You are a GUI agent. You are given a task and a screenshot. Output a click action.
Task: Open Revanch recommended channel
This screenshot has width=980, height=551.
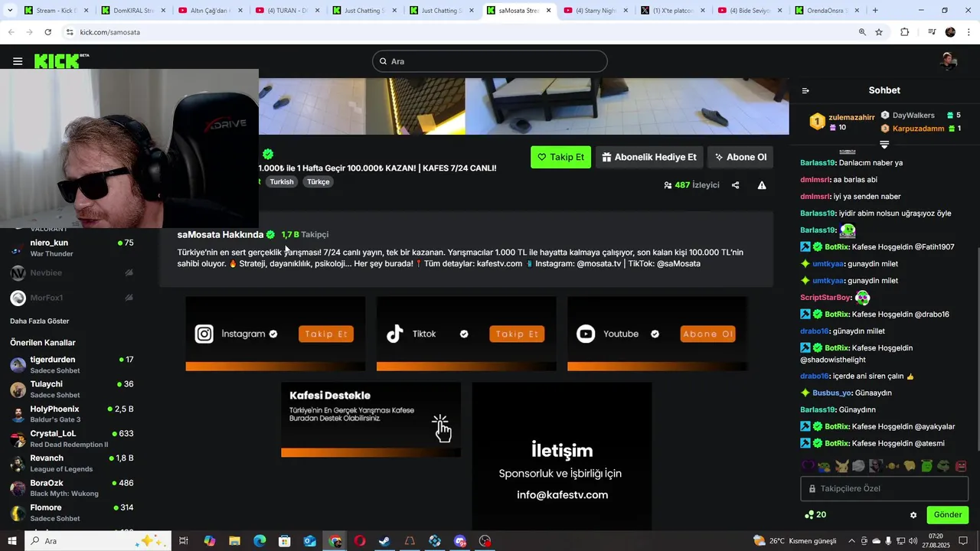click(x=71, y=463)
